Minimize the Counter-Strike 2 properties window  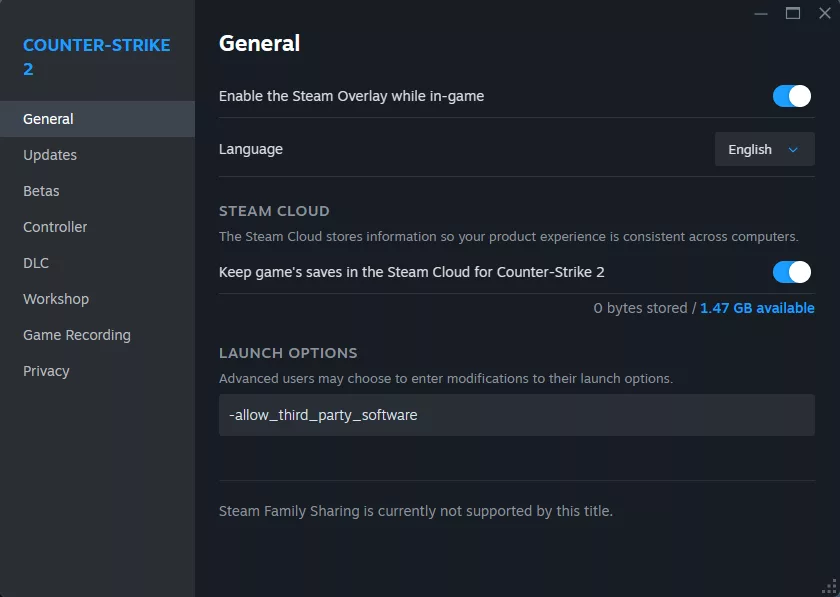click(761, 13)
